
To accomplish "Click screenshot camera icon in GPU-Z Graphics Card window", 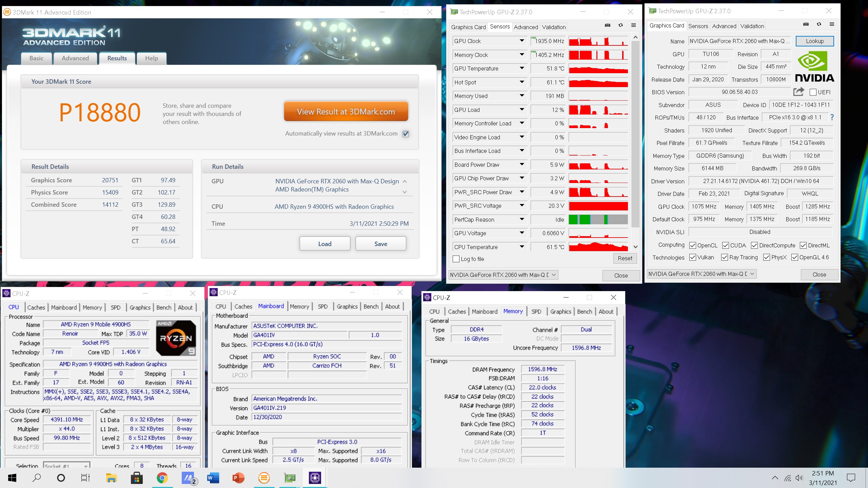I will [x=806, y=24].
